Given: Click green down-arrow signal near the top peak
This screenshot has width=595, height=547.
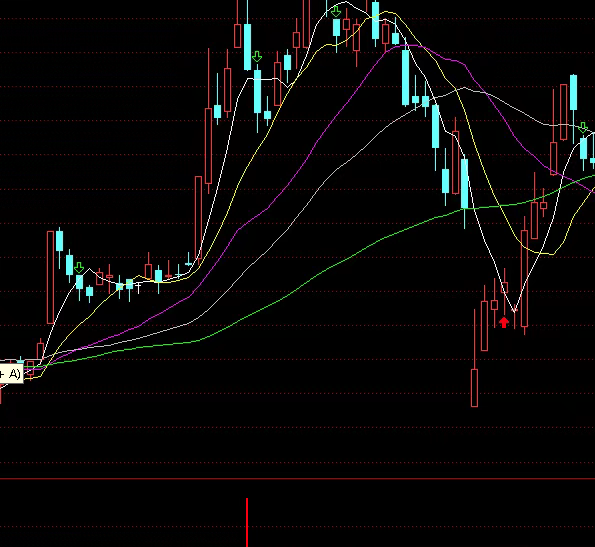Looking at the screenshot, I should pos(336,12).
